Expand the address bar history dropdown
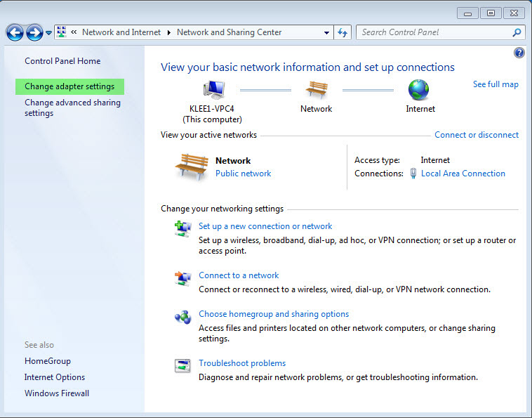 326,32
